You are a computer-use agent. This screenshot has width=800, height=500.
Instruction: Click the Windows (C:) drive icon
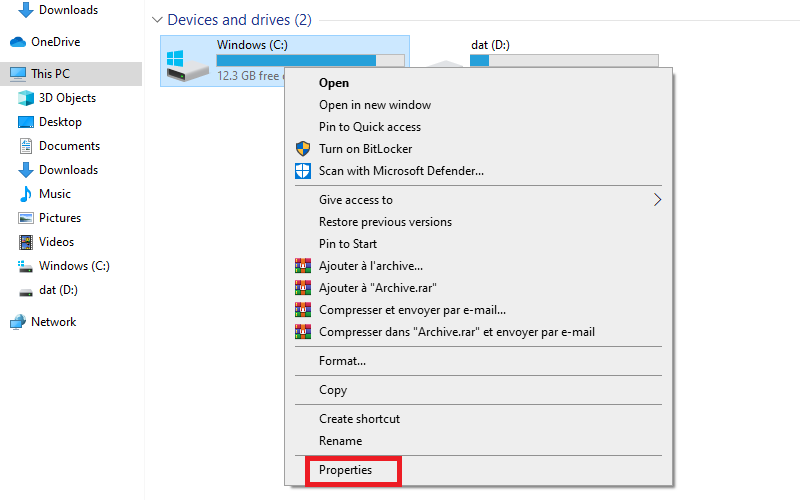point(187,62)
